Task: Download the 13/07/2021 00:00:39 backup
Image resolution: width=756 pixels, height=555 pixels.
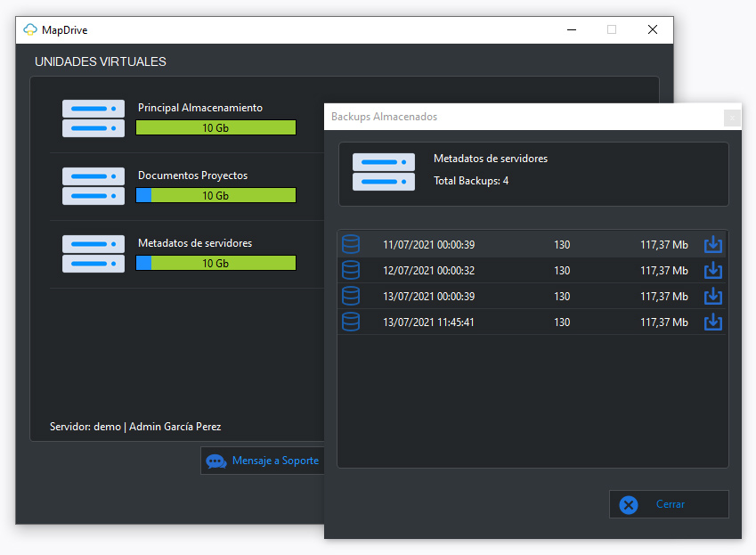Action: coord(712,296)
